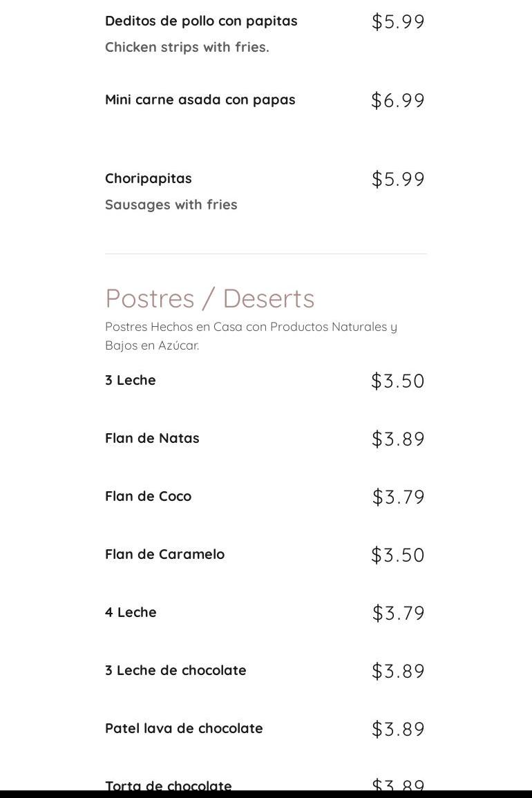Click the Chicken strips with fries description
This screenshot has height=798, width=532.
(x=187, y=48)
